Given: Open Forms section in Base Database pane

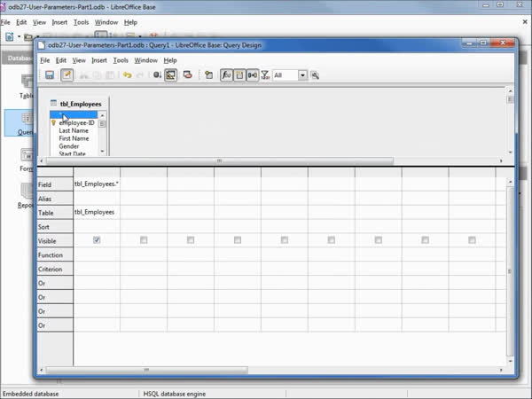Looking at the screenshot, I should tap(27, 160).
